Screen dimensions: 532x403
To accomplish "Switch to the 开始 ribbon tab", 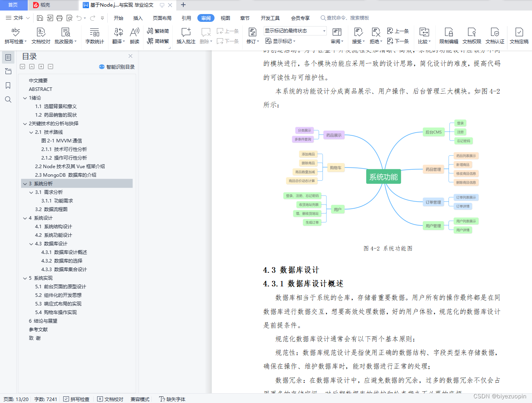I will (119, 18).
